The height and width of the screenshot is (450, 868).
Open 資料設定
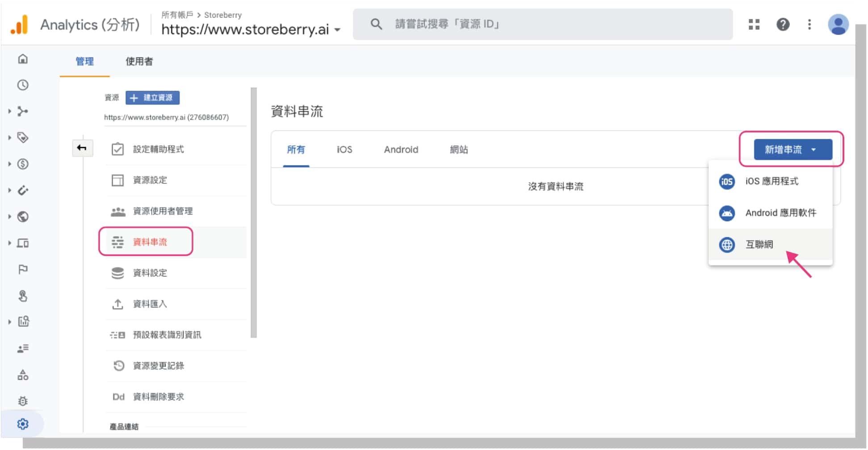click(176, 273)
